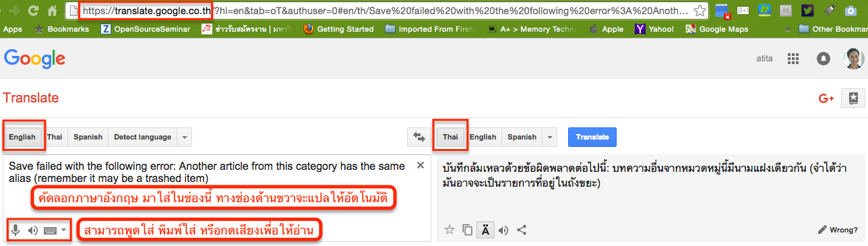Toggle the Ä romanization button

(x=485, y=230)
